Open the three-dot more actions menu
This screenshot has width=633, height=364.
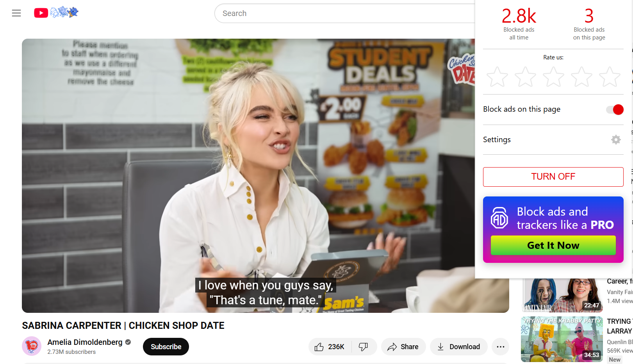tap(500, 347)
